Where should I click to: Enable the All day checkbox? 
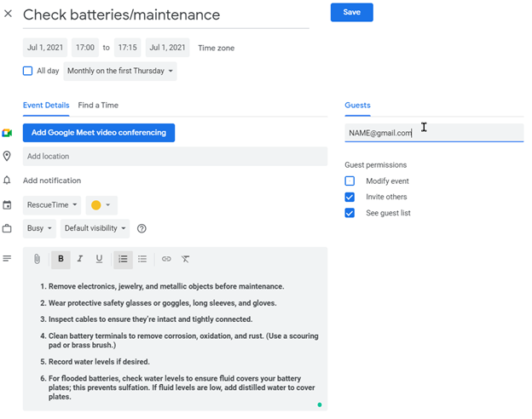(28, 72)
